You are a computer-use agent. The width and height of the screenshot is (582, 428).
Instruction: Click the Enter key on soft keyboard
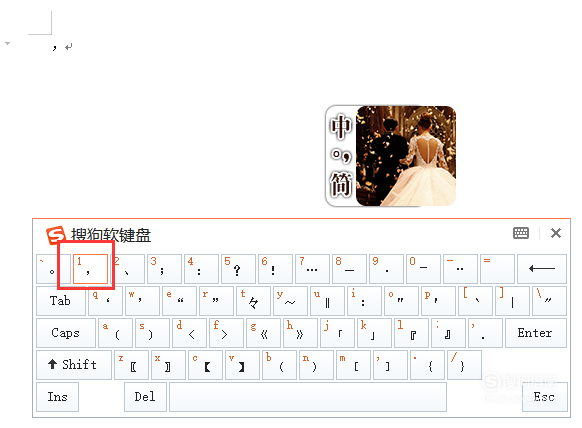click(536, 333)
